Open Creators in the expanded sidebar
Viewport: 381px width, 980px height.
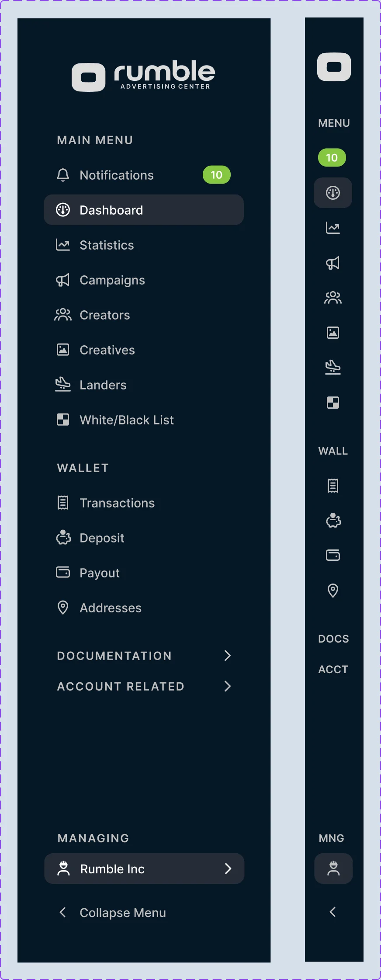pos(144,315)
